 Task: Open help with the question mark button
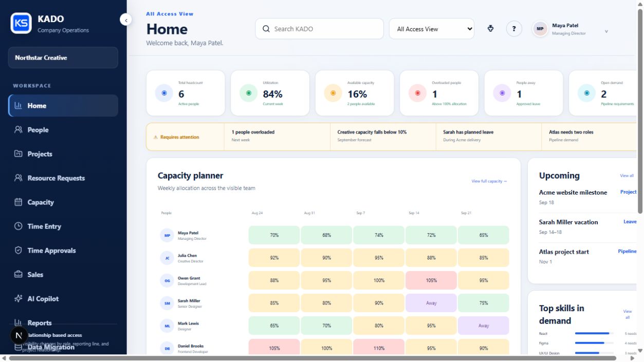(514, 29)
